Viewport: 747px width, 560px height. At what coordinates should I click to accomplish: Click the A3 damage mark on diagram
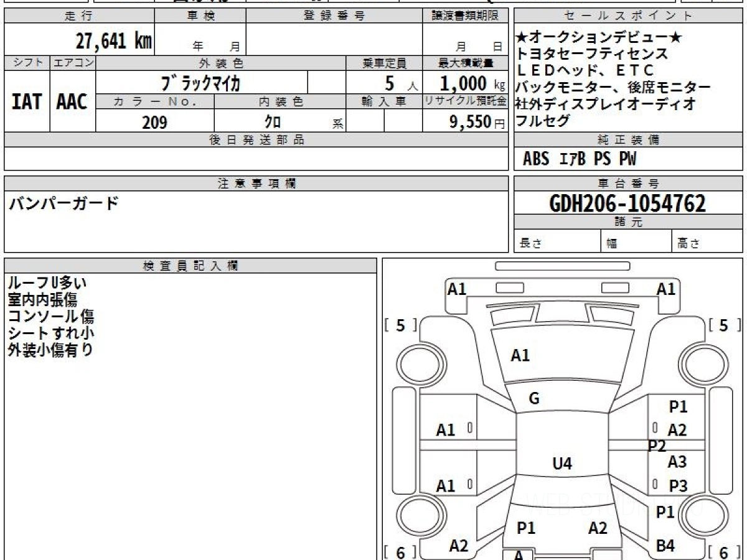tap(677, 462)
